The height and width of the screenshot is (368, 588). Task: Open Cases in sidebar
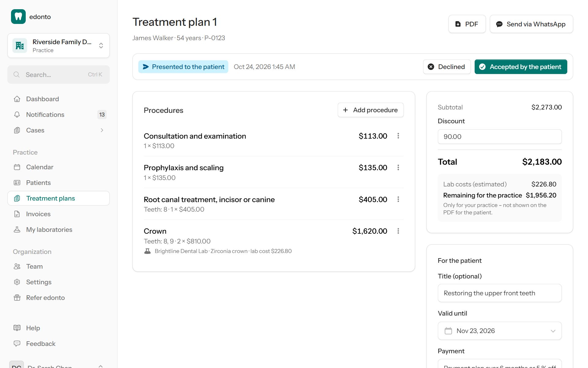[58, 130]
